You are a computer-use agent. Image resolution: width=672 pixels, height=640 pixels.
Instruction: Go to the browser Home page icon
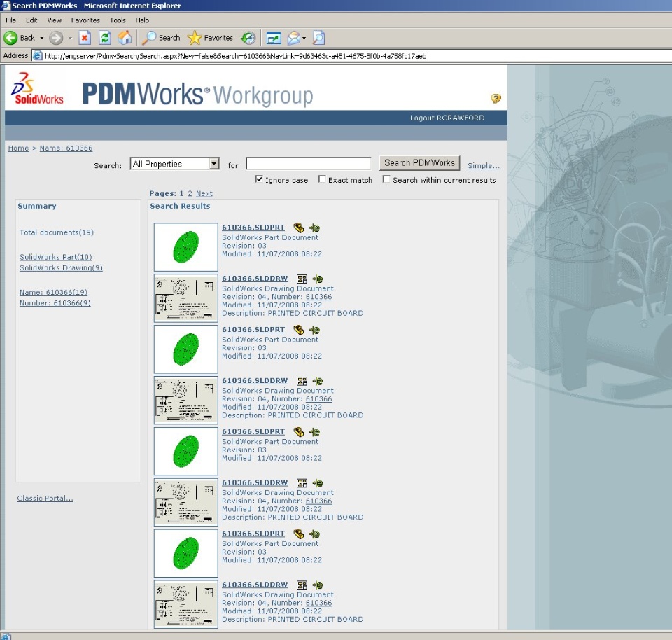tap(125, 38)
